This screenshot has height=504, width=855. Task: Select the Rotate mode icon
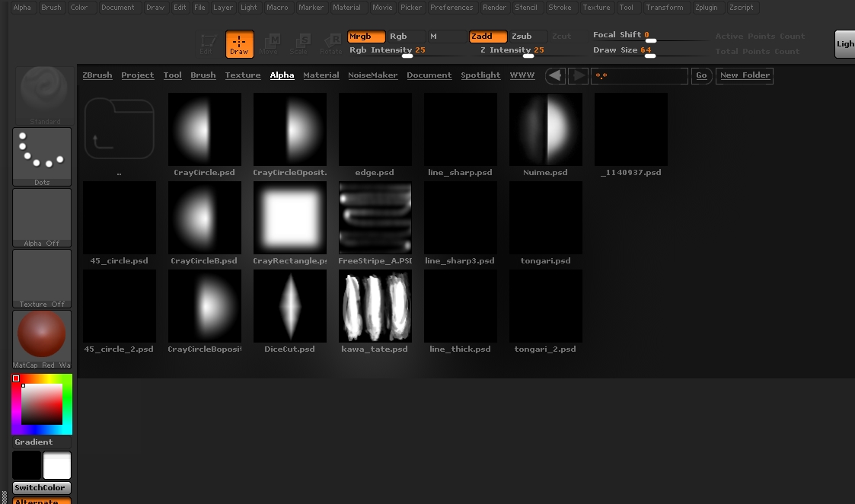click(331, 44)
